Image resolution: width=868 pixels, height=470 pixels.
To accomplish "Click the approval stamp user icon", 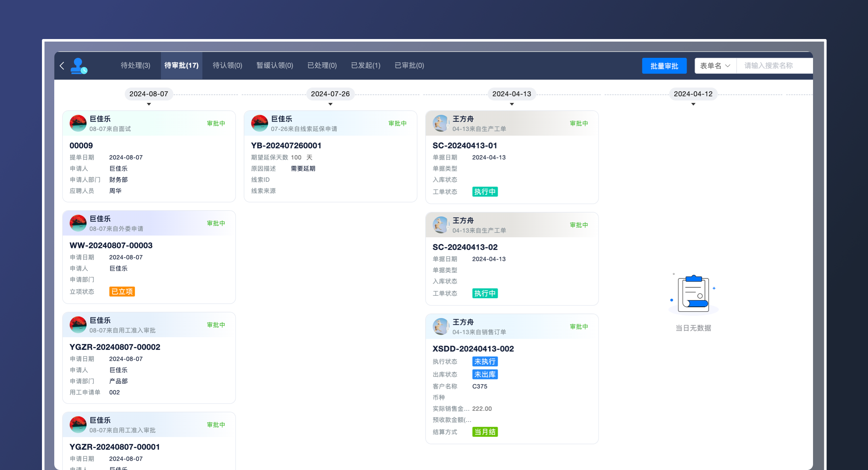I will (78, 66).
